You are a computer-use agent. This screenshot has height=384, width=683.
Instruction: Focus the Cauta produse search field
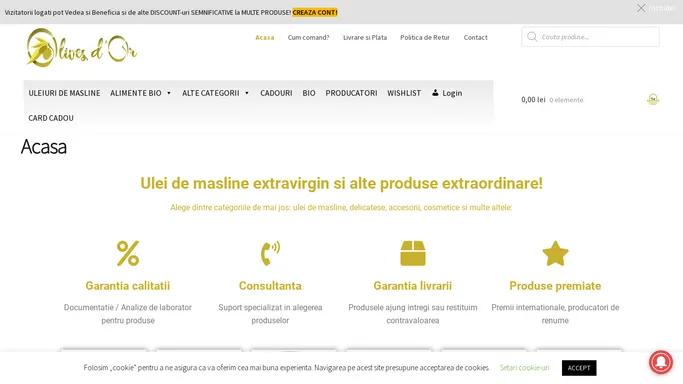coord(590,37)
